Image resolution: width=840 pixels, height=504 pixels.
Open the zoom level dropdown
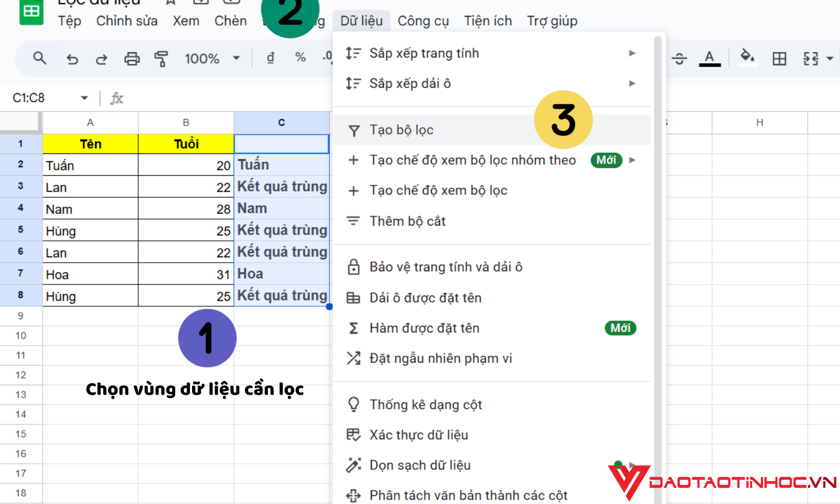(x=211, y=58)
